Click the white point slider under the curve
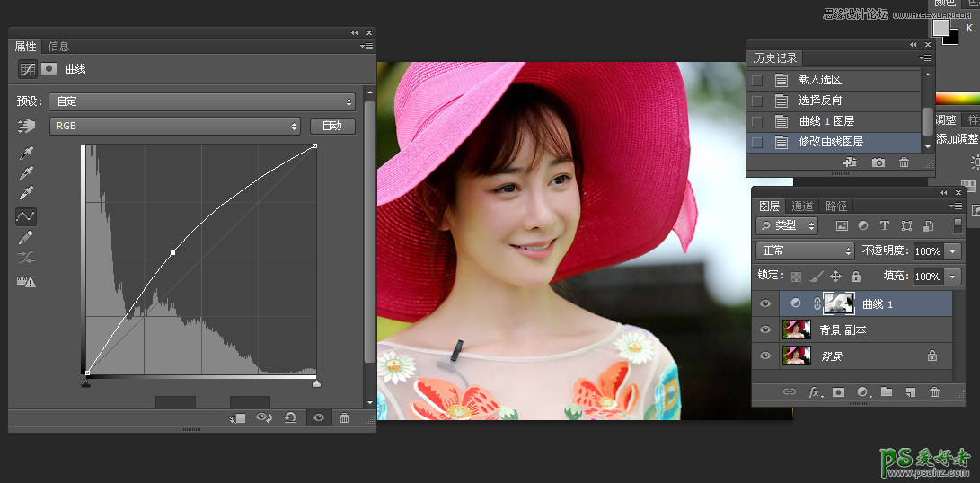980x483 pixels. coord(316,383)
